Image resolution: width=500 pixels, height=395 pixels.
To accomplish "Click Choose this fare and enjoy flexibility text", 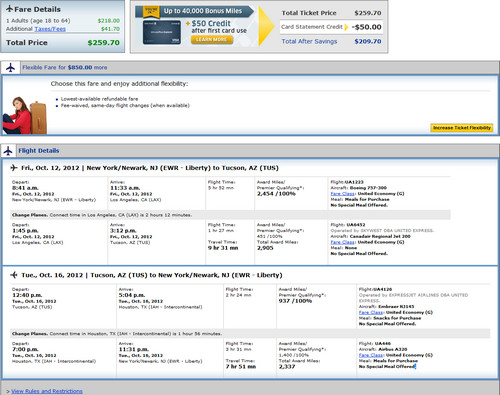I will coord(119,84).
